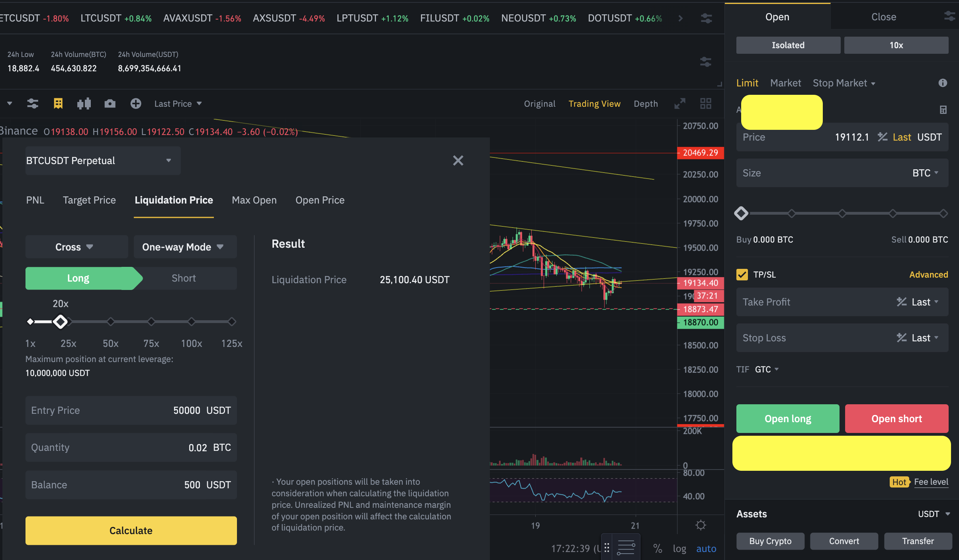Toggle the log scale option
The image size is (959, 560).
click(679, 549)
